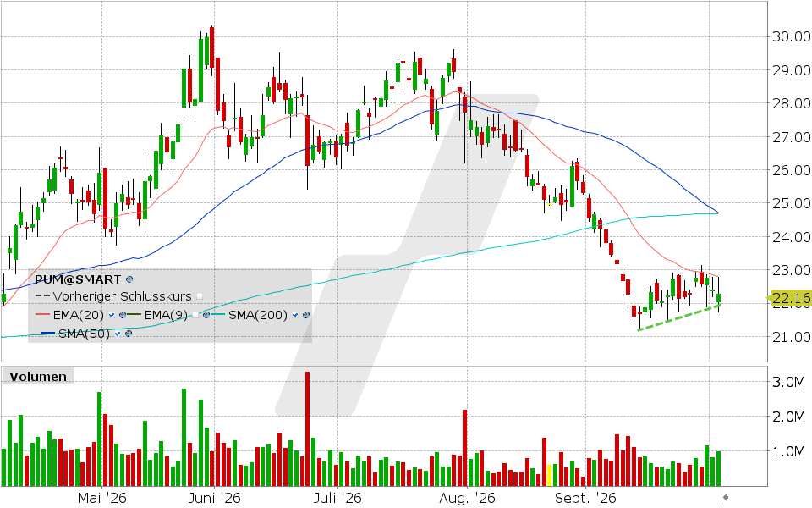This screenshot has width=812, height=508.
Task: Check the EMA(9) visibility checkbox
Action: coord(195,315)
